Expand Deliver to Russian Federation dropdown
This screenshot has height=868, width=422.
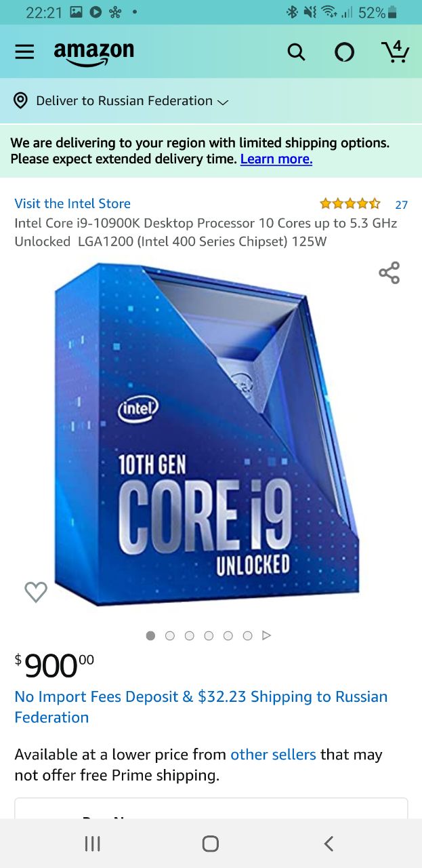pyautogui.click(x=132, y=100)
